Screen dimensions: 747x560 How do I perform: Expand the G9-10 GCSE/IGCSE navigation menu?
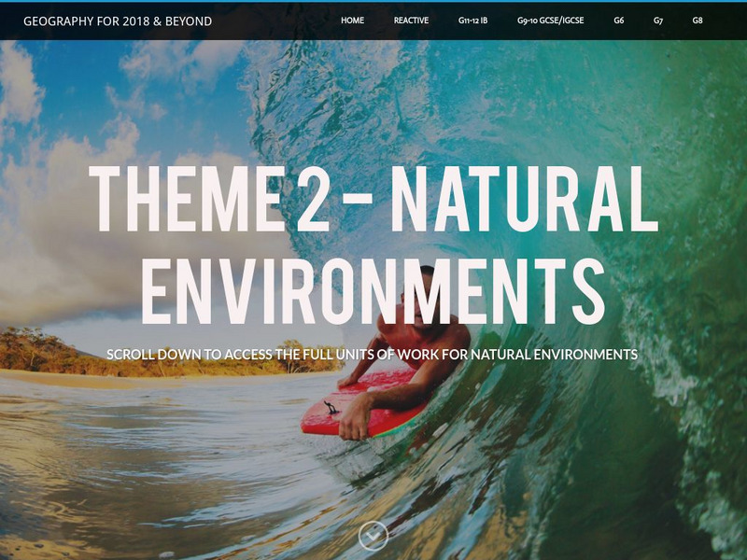[x=551, y=21]
